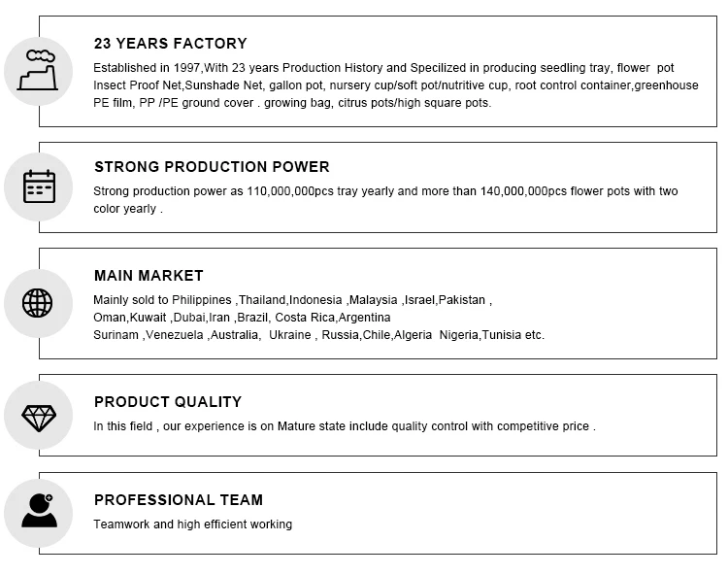Click the line starting "Insect Proof Net"
The image size is (728, 575).
coord(395,85)
